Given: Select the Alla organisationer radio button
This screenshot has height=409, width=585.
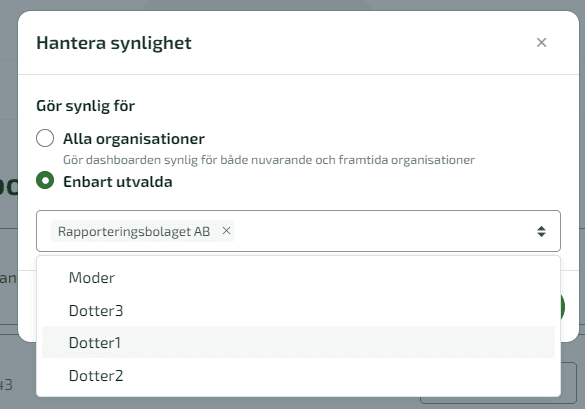Looking at the screenshot, I should (x=45, y=138).
